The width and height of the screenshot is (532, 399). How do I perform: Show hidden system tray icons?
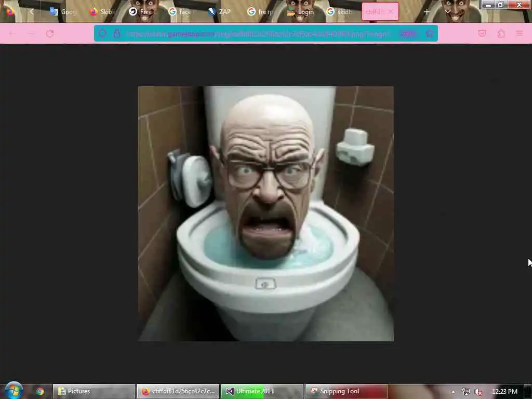tap(453, 392)
